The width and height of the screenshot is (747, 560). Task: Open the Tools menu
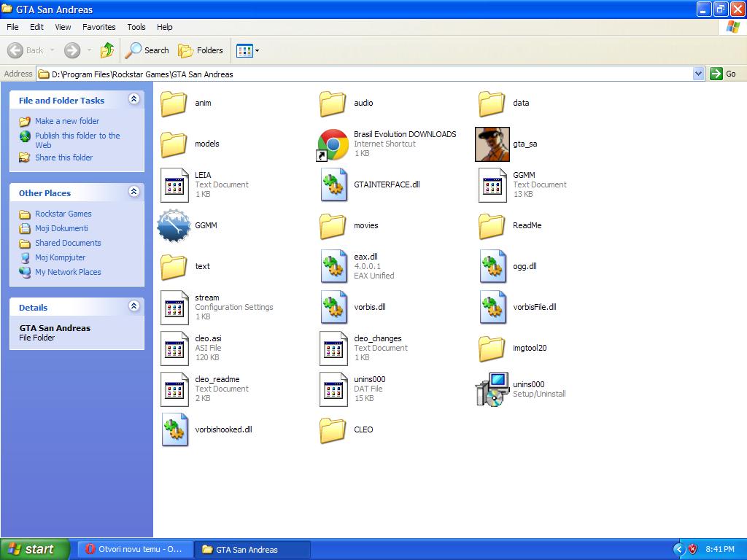click(136, 27)
